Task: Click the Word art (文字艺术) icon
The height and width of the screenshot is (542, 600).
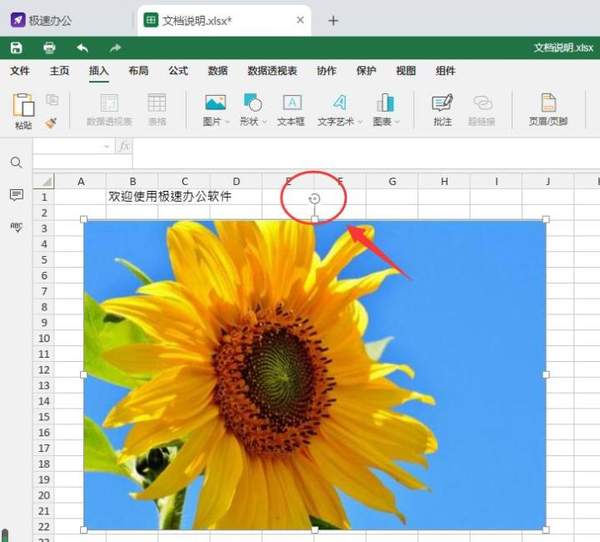Action: point(339,103)
